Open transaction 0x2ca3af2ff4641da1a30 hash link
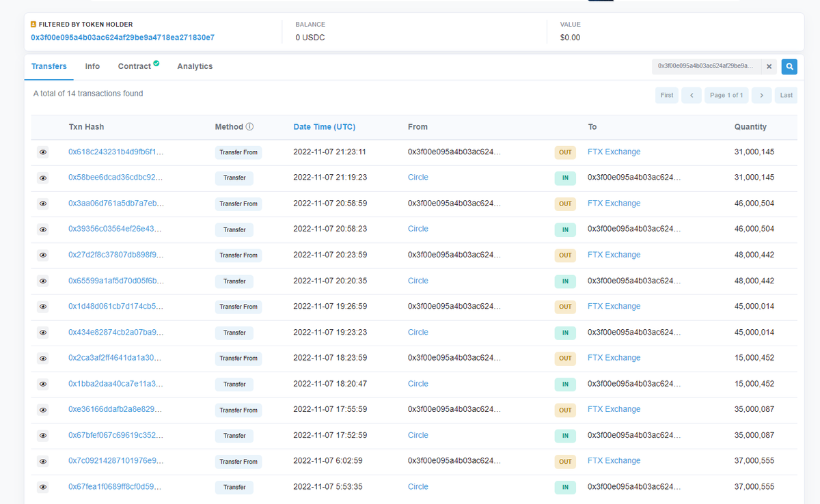Image resolution: width=820 pixels, height=504 pixels. point(116,358)
